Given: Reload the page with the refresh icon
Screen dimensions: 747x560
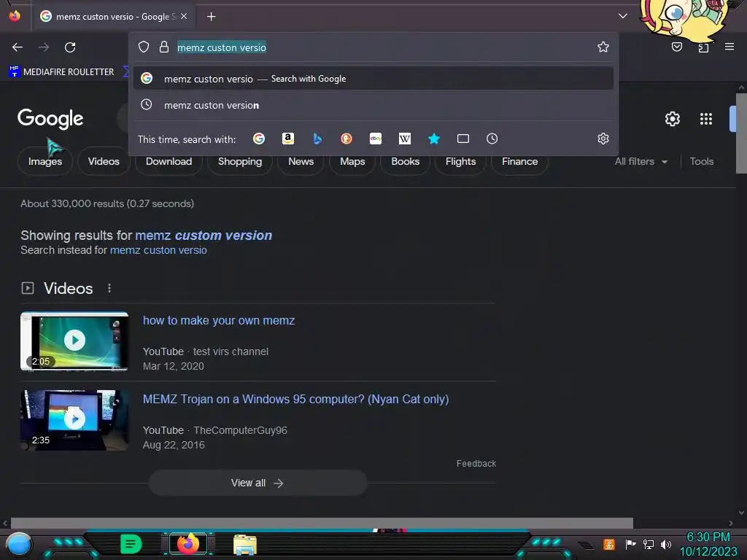Looking at the screenshot, I should (70, 47).
